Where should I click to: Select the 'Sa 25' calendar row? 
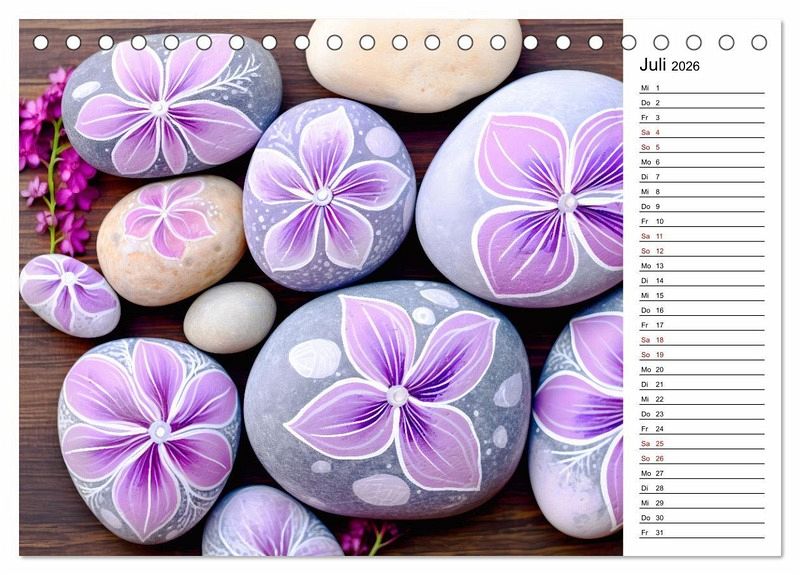[702, 443]
